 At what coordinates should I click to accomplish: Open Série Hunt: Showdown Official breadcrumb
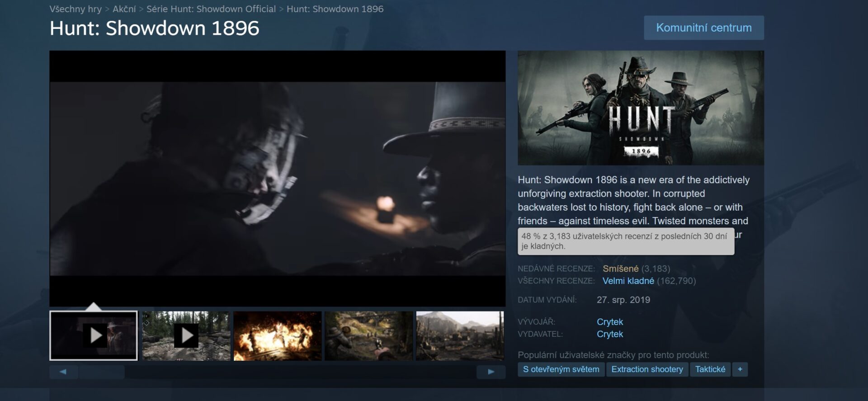point(211,9)
